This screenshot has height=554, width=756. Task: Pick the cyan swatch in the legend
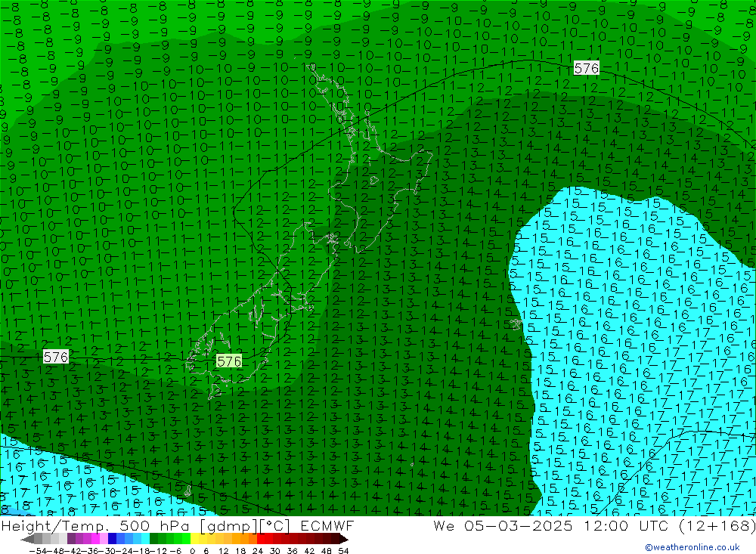(x=145, y=539)
